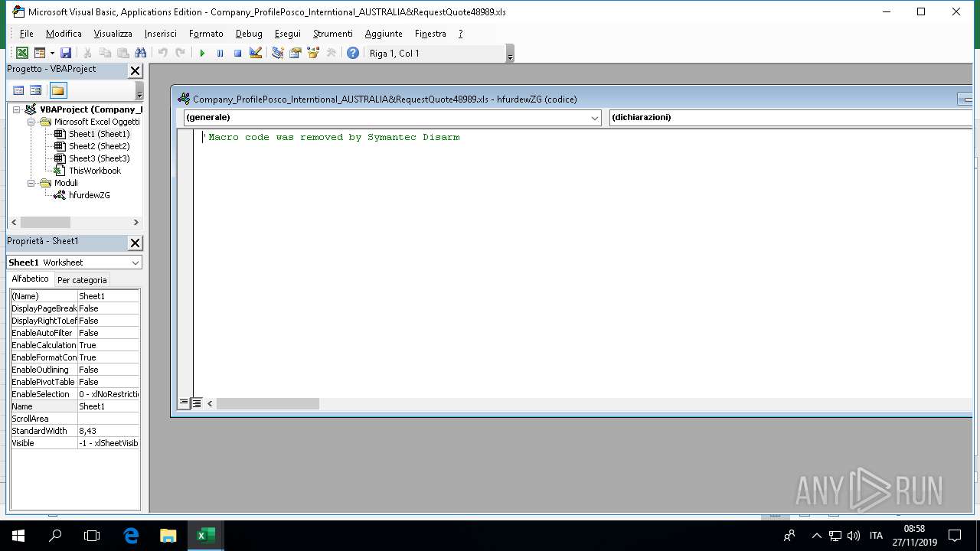Click the Toolbox hammer icon
Image resolution: width=980 pixels, height=551 pixels.
(x=331, y=53)
